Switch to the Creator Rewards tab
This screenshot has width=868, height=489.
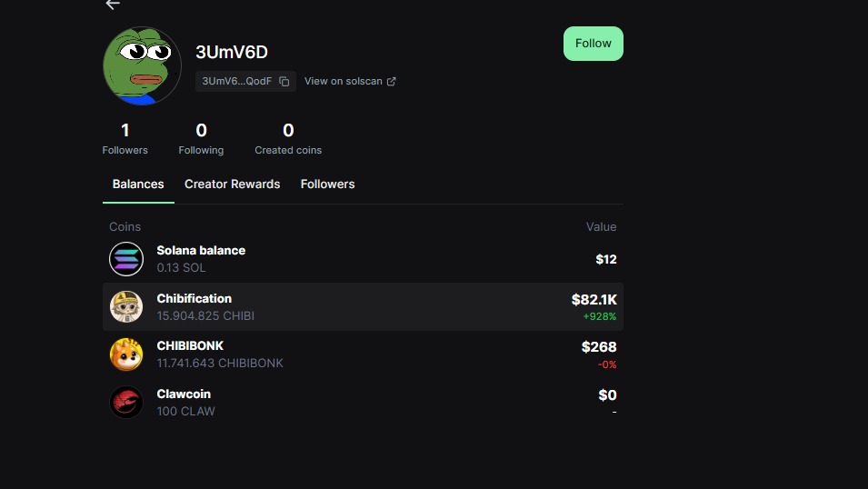pyautogui.click(x=232, y=185)
